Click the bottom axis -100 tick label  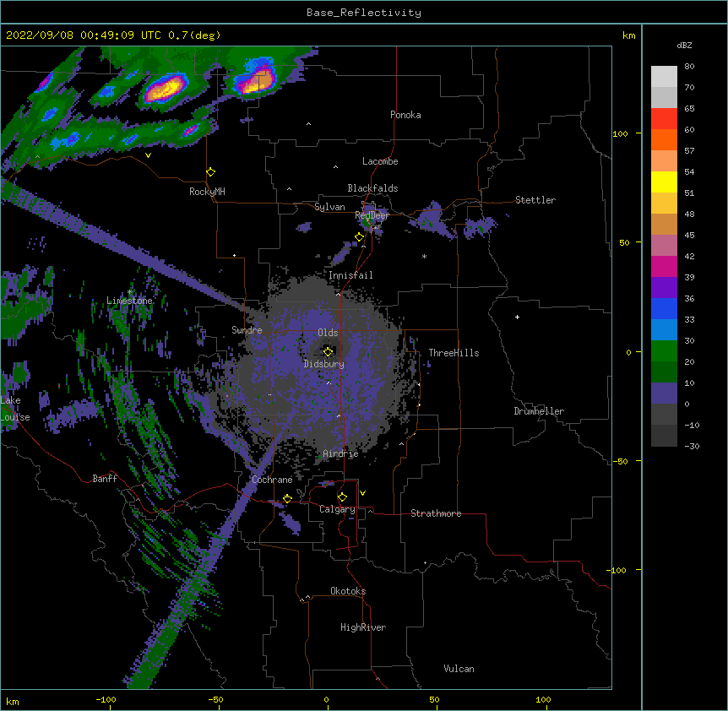point(106,700)
